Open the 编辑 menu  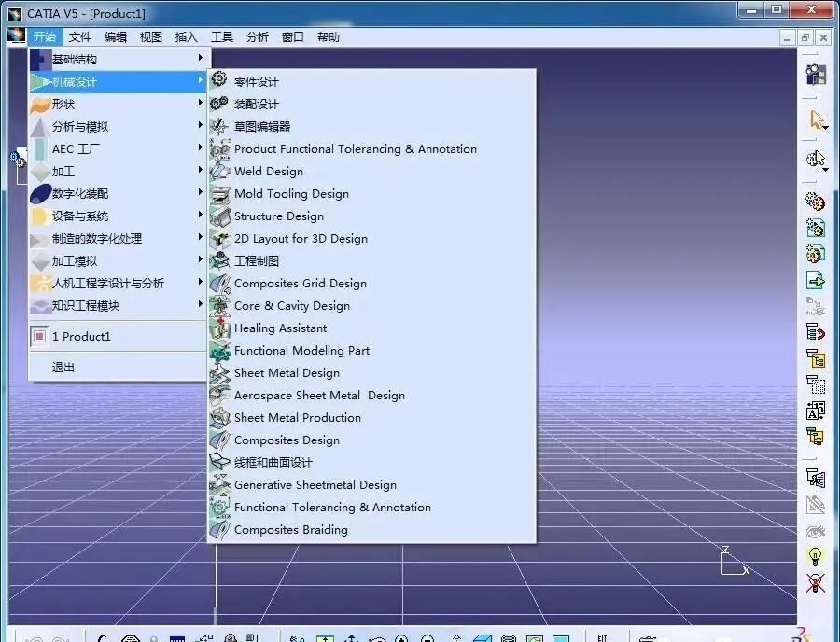116,37
